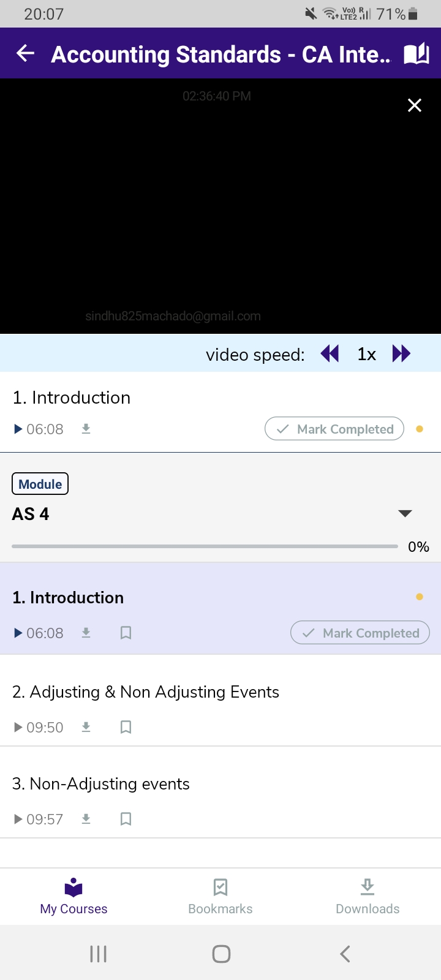Bookmark the highlighted Introduction lesson
This screenshot has width=441, height=980.
point(126,633)
